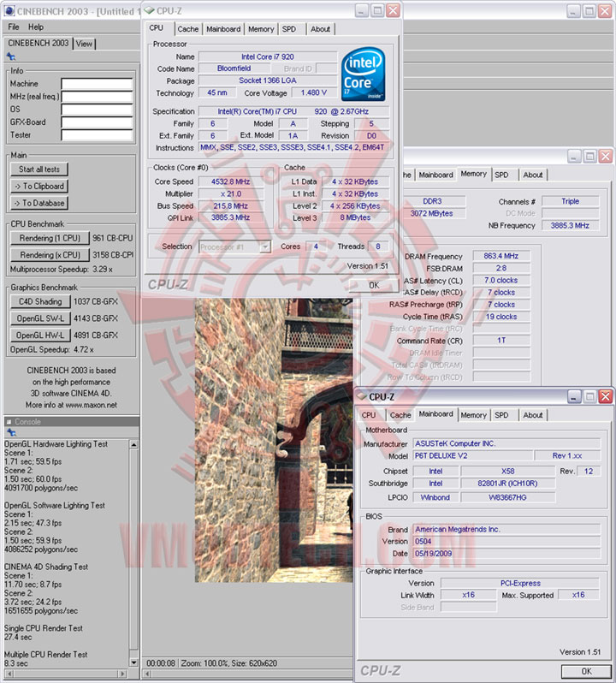Screen dimensions: 616x683
Task: Click the "3158 CB-CPU" result text
Action: pyautogui.click(x=113, y=255)
